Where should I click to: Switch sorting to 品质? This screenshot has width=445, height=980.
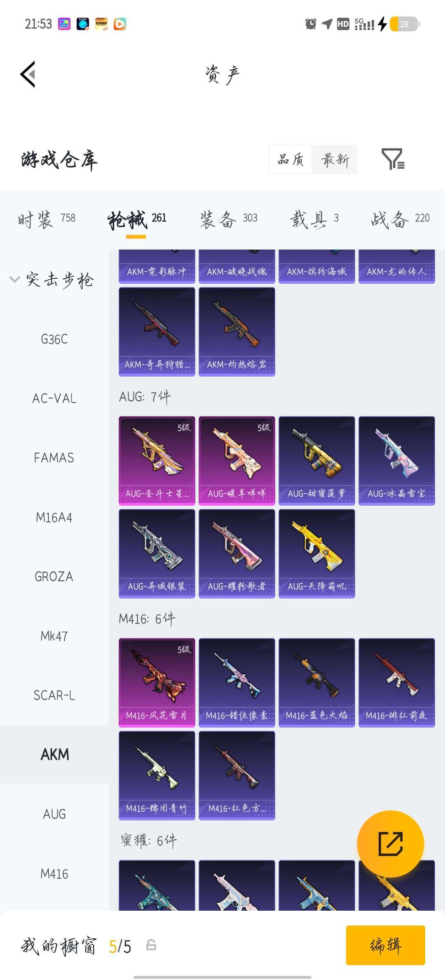coord(291,160)
